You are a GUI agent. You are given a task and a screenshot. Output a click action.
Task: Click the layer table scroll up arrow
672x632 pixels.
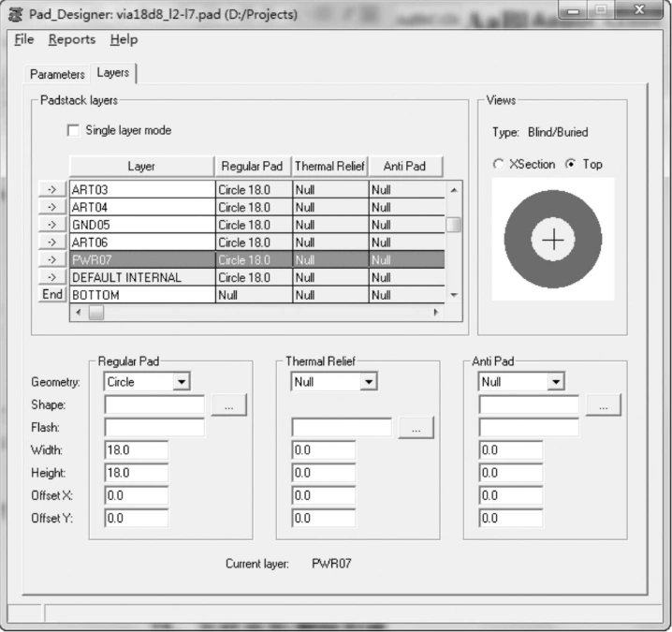click(x=453, y=189)
